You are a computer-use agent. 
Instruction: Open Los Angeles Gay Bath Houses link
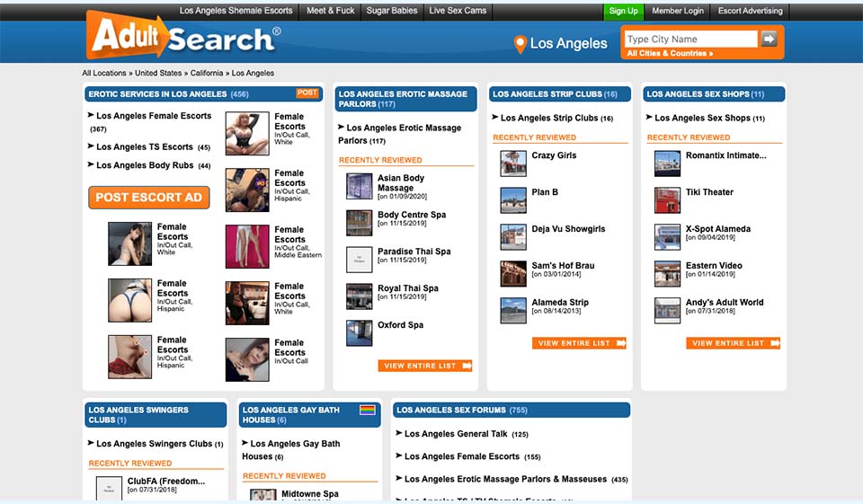point(291,449)
